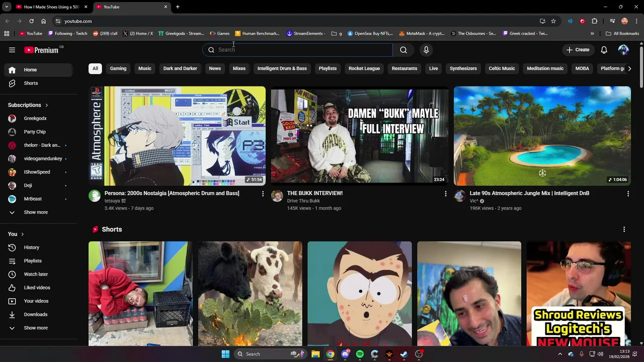Open Party Chip subscription channel

[39, 132]
